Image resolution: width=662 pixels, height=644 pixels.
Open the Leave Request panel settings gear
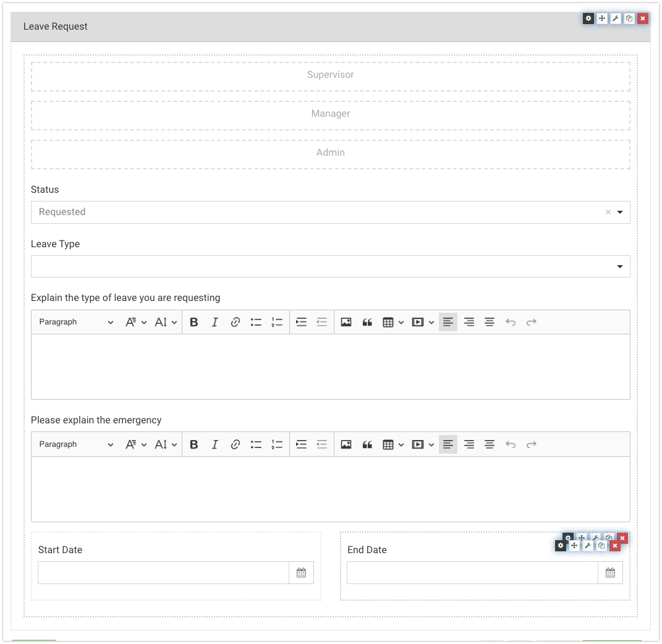(x=588, y=19)
